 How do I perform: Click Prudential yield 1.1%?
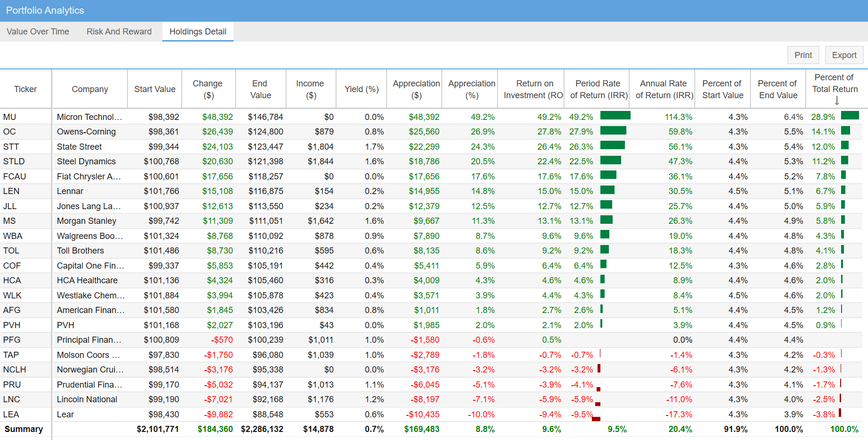pos(374,385)
